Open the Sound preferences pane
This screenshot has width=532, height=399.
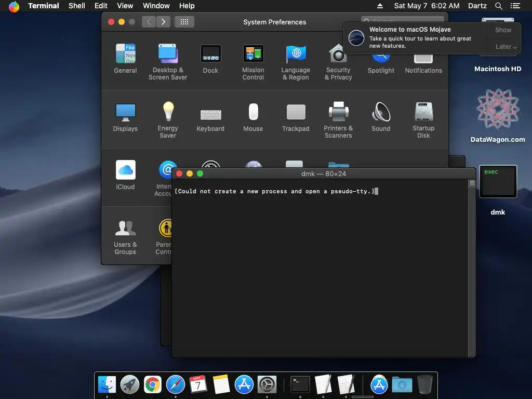[381, 117]
